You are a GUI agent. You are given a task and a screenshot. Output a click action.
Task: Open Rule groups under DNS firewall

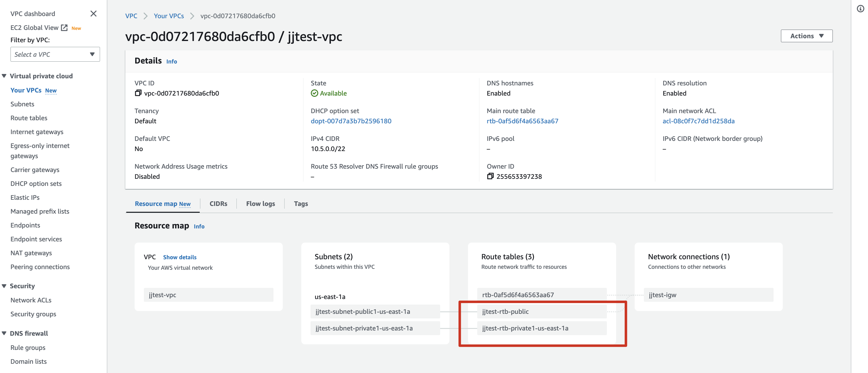(x=28, y=347)
